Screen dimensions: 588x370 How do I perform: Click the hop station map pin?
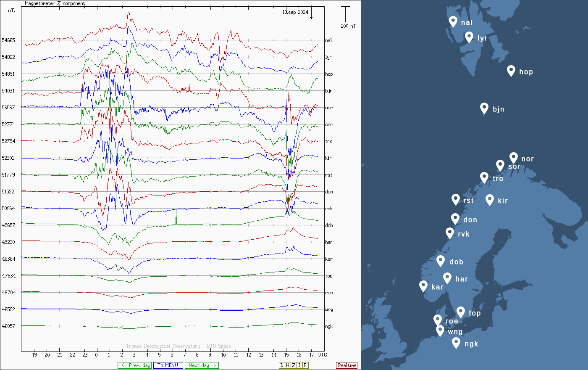(x=511, y=71)
